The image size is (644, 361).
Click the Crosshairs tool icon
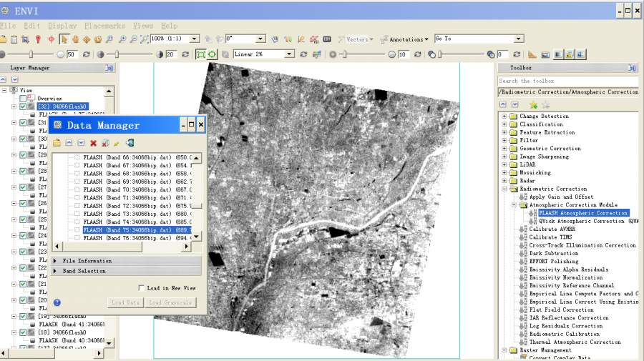[x=51, y=39]
